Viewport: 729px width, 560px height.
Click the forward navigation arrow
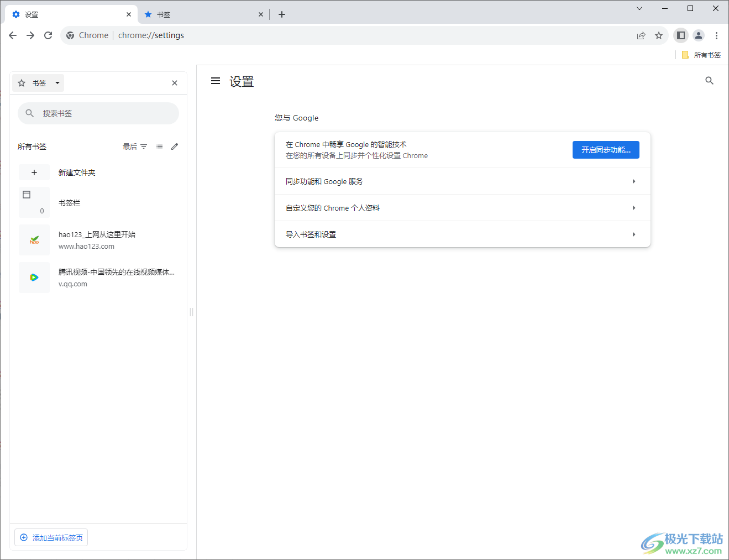(x=30, y=35)
